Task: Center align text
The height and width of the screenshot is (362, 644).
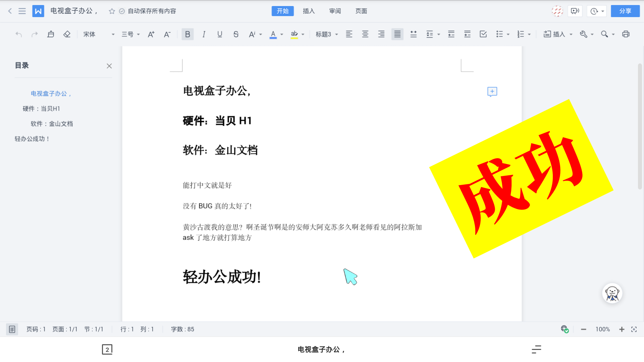Action: pos(365,34)
